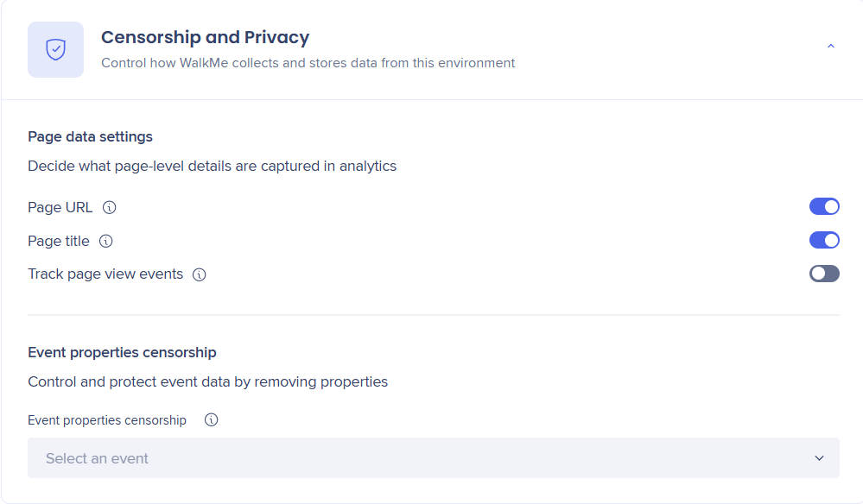Click the arrow in the event selector
The image size is (863, 504).
click(819, 458)
